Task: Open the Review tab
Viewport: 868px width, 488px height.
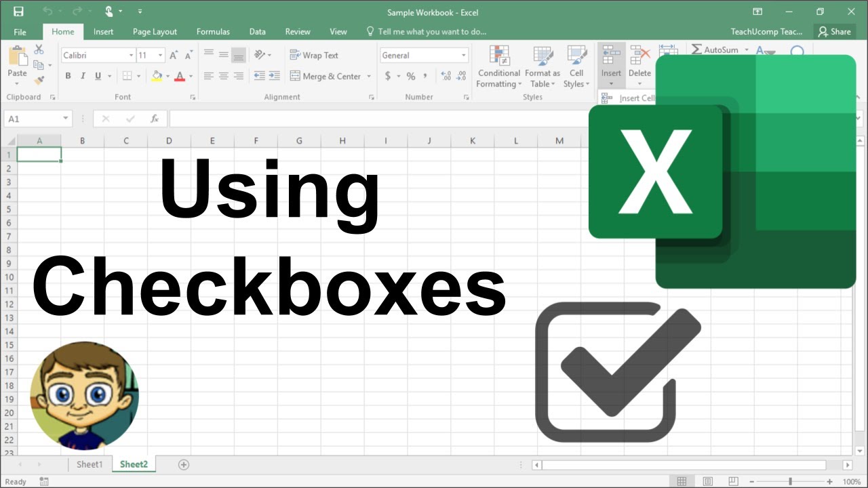Action: (x=298, y=32)
